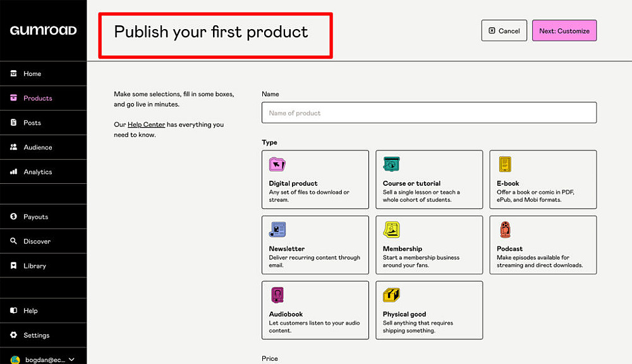This screenshot has height=364, width=632.
Task: Click the Podcast microphone icon
Action: 505,229
